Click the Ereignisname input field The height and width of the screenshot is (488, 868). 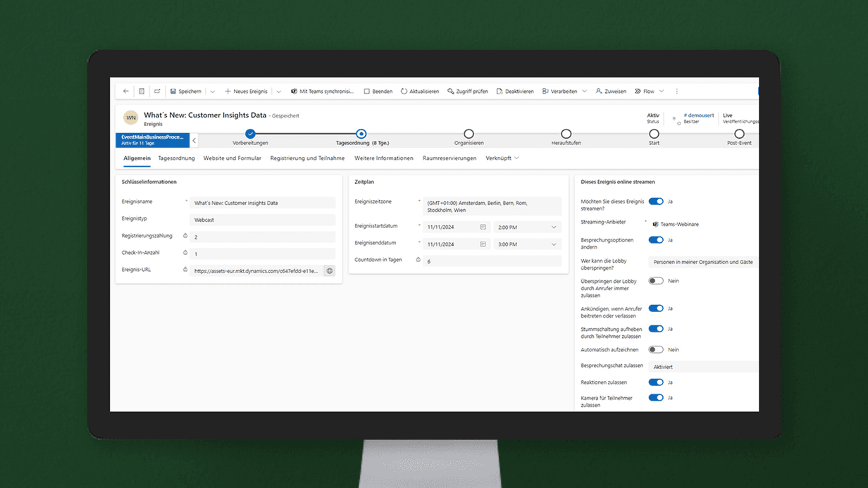(x=262, y=203)
